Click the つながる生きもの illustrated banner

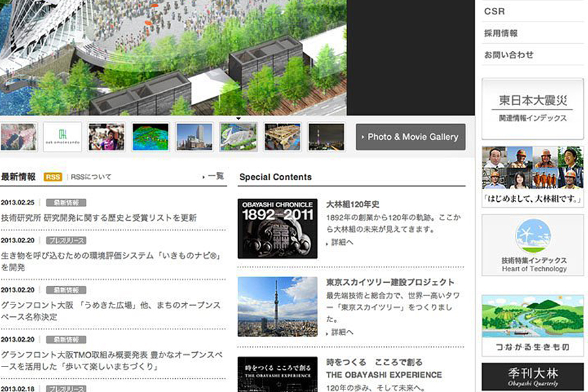tap(532, 325)
